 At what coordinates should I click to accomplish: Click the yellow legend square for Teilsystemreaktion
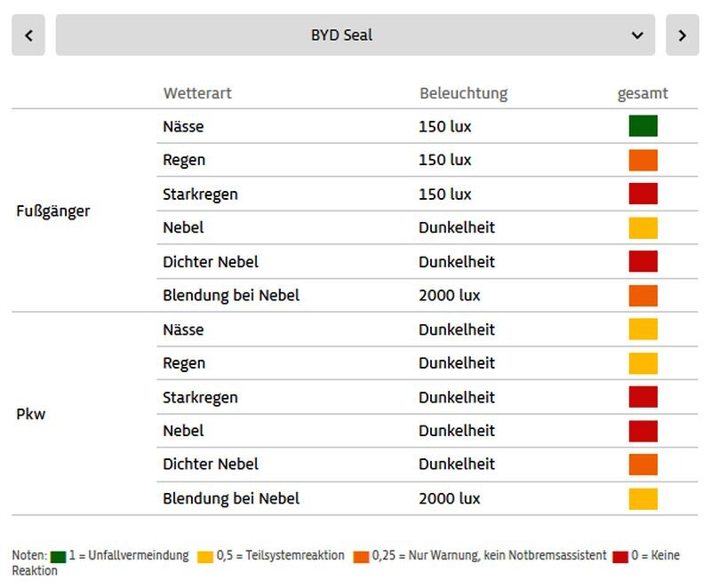point(204,557)
